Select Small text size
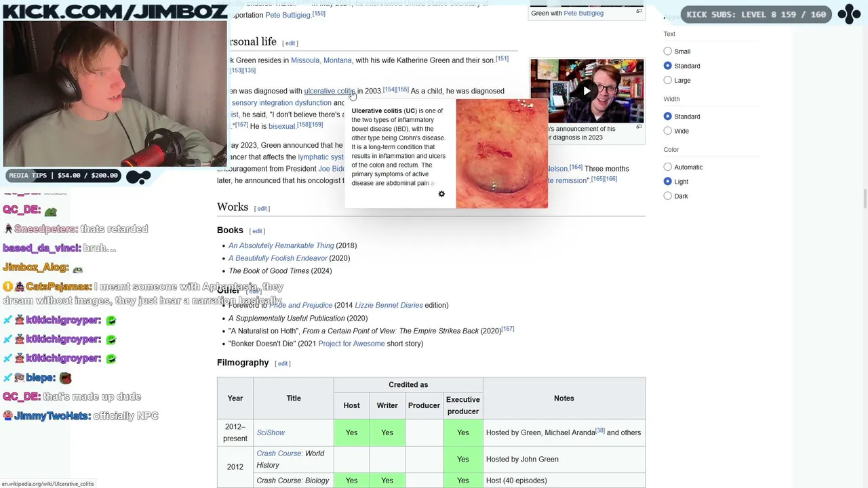Screen dimensions: 868x488 click(x=668, y=52)
